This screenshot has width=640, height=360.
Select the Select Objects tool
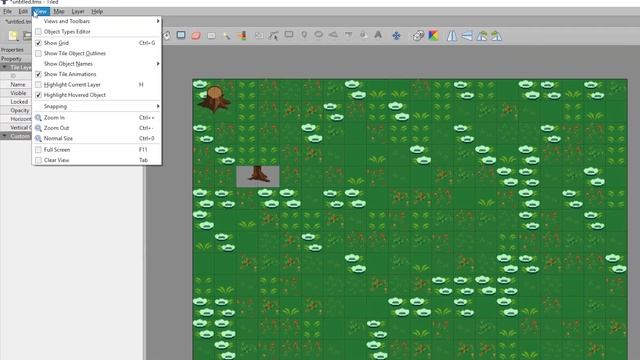(258, 36)
